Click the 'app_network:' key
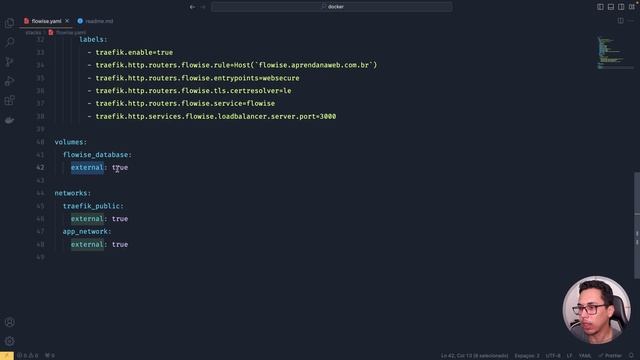Image resolution: width=640 pixels, height=360 pixels. (x=87, y=231)
